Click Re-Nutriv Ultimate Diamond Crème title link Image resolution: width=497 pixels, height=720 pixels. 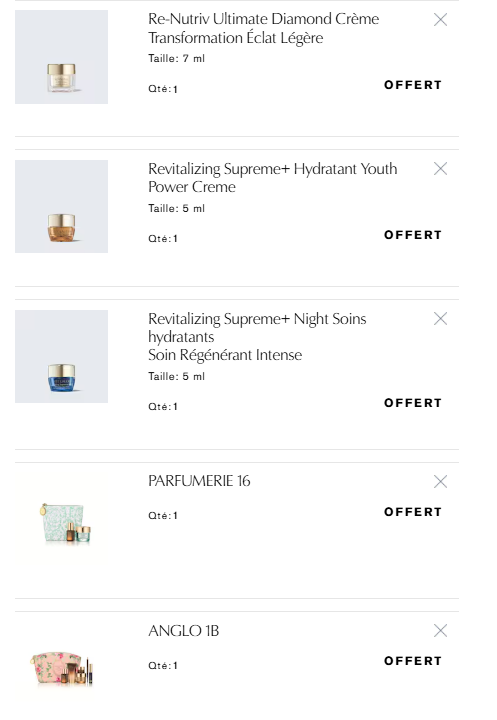[x=263, y=28]
